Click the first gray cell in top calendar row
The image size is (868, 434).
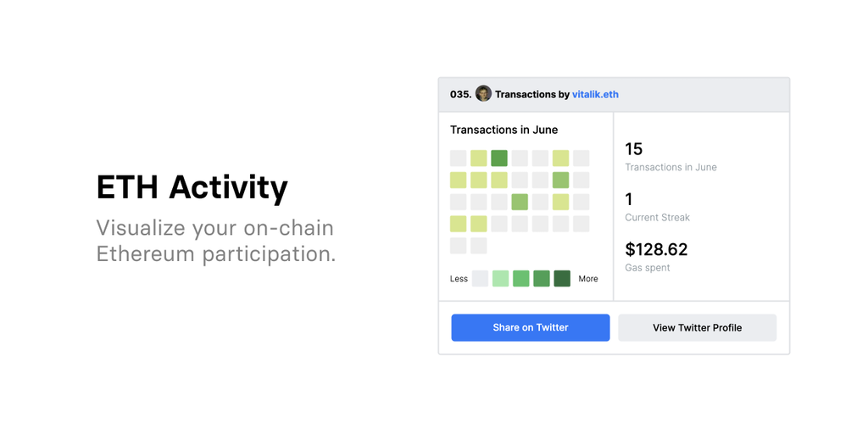tap(459, 158)
